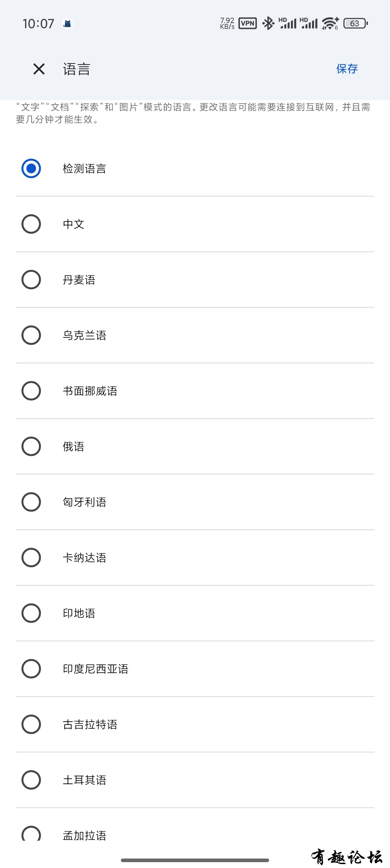Tap the Bluetooth status icon

point(268,23)
